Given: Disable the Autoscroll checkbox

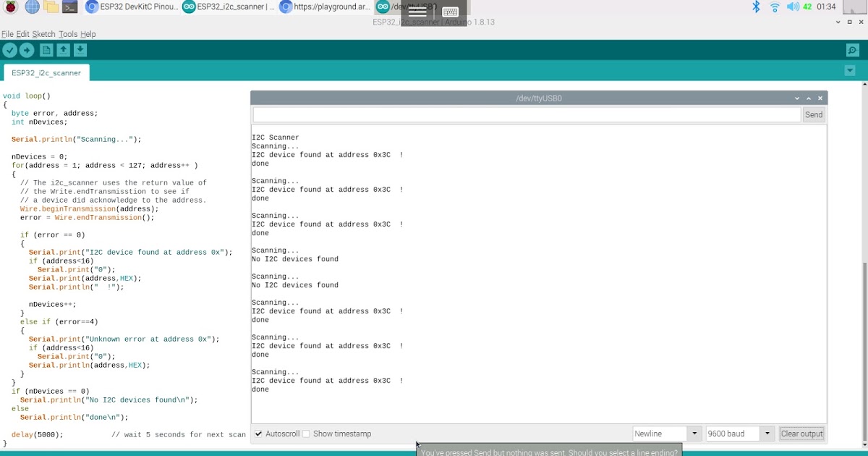Looking at the screenshot, I should click(x=258, y=434).
